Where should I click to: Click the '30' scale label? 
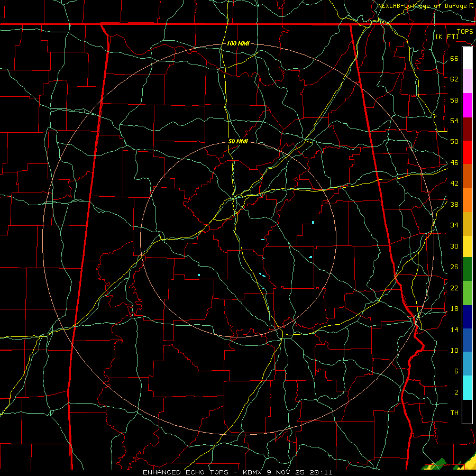(x=454, y=246)
